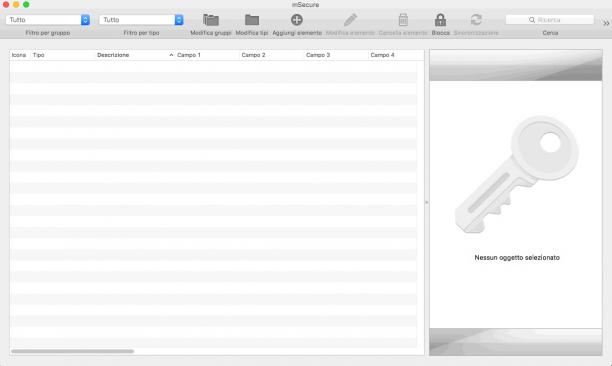Lock the app with the Blocca padlock
612x366 pixels.
click(x=440, y=20)
